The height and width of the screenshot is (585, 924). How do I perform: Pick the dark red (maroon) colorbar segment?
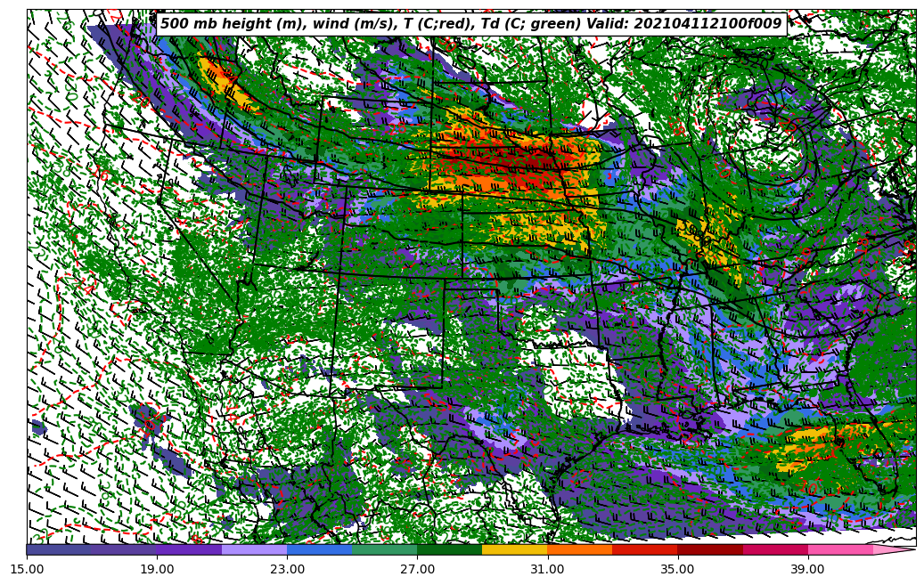click(710, 549)
